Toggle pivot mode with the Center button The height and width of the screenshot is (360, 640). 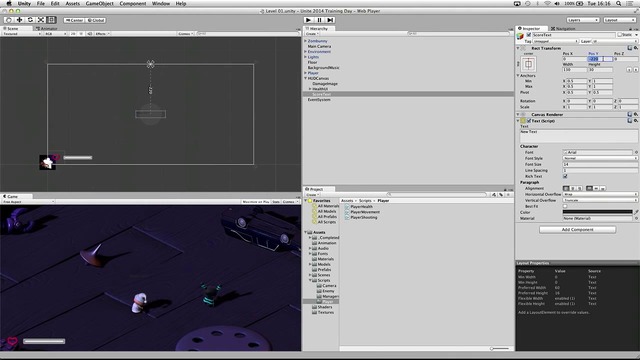pyautogui.click(x=74, y=20)
